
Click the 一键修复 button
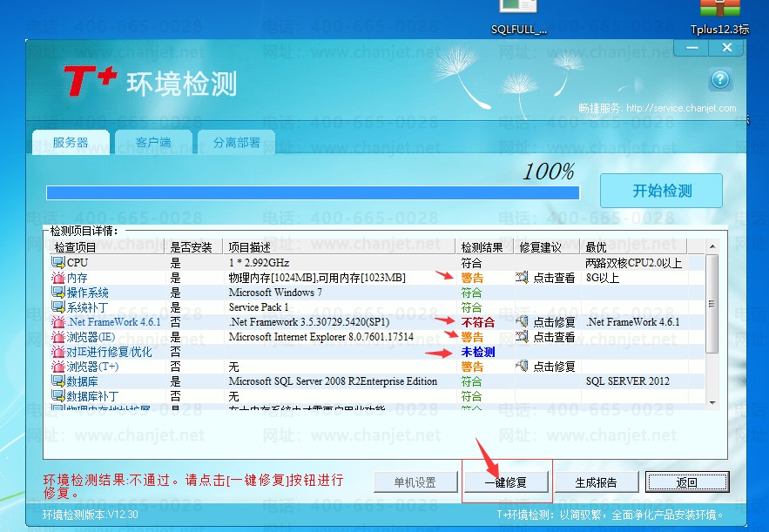click(506, 482)
